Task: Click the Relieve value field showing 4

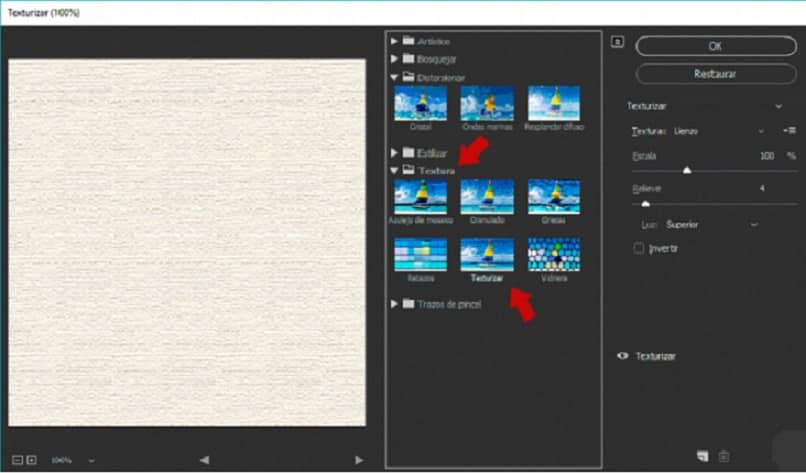Action: click(x=762, y=188)
